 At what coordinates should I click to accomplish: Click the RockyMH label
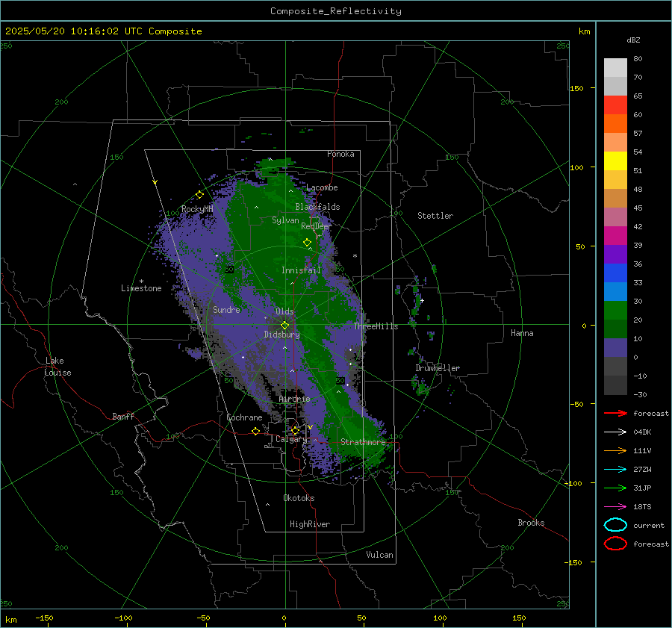(x=197, y=209)
